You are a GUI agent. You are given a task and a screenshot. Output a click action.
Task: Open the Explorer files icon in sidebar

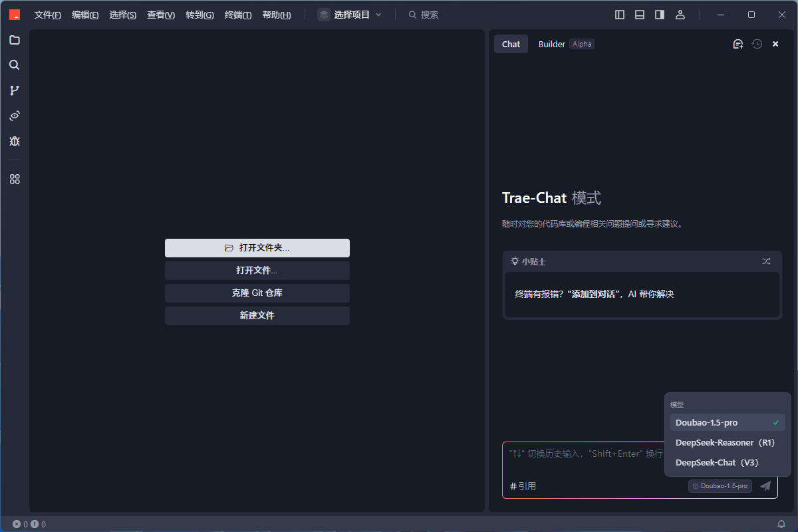pyautogui.click(x=15, y=40)
